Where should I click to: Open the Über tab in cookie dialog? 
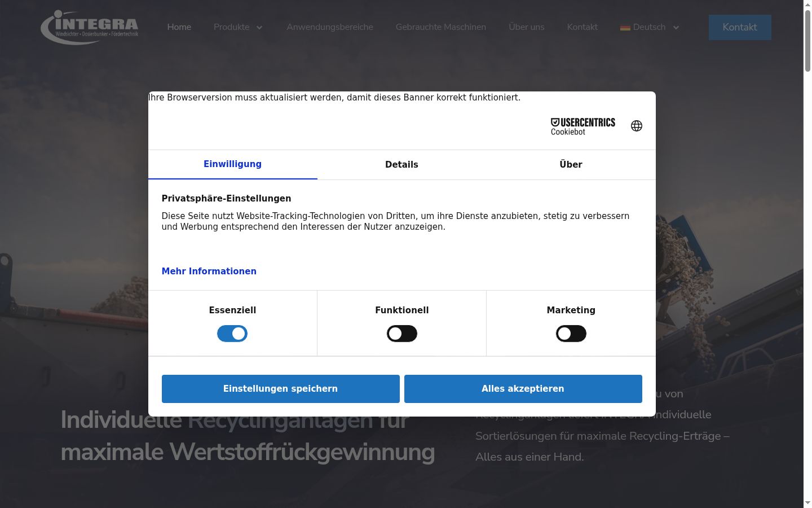(571, 164)
